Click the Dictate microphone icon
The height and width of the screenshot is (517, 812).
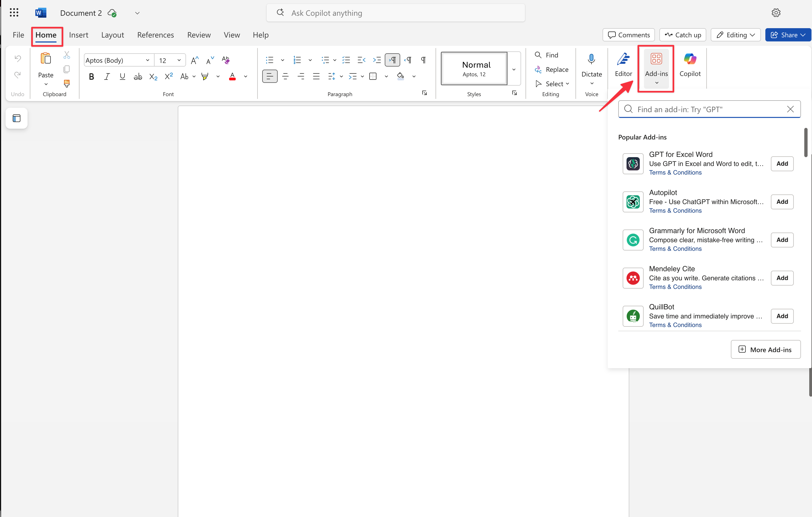click(591, 59)
